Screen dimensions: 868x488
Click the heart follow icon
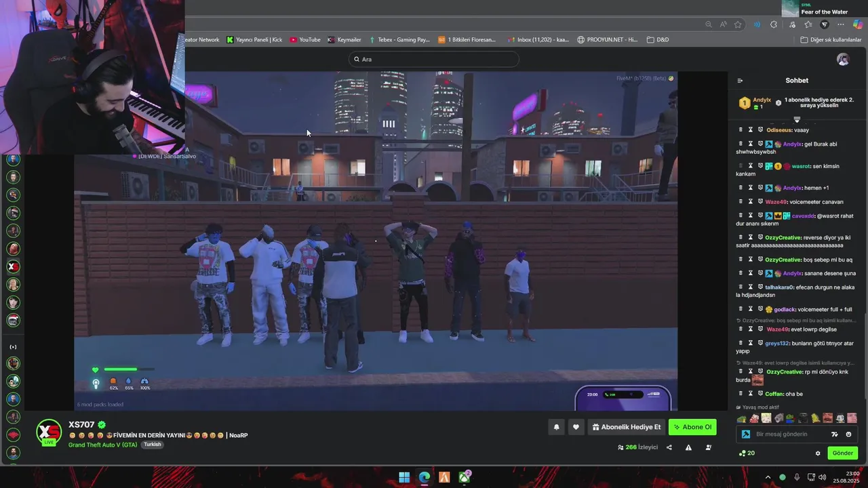(576, 427)
